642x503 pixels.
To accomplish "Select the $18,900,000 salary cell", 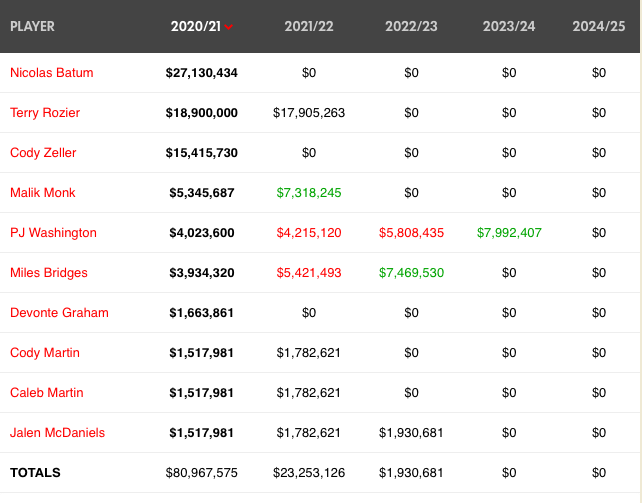I will (x=201, y=113).
